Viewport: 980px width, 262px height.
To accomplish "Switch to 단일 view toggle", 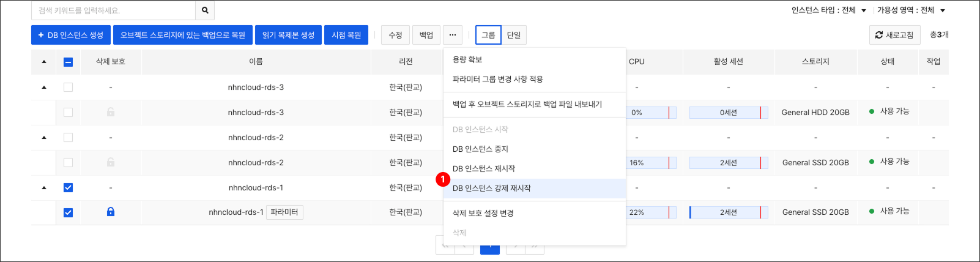I will (514, 35).
